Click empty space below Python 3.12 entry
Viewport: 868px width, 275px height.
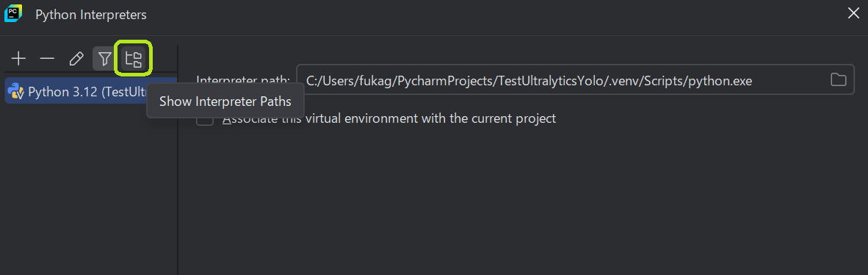coord(89,188)
